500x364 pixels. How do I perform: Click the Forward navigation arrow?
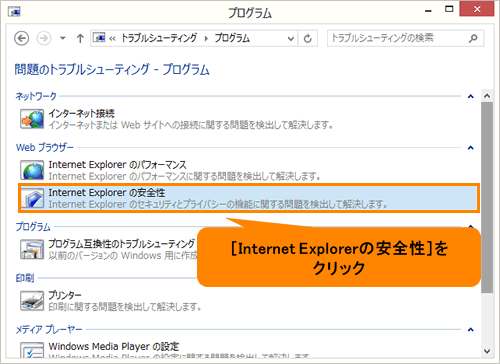(44, 38)
